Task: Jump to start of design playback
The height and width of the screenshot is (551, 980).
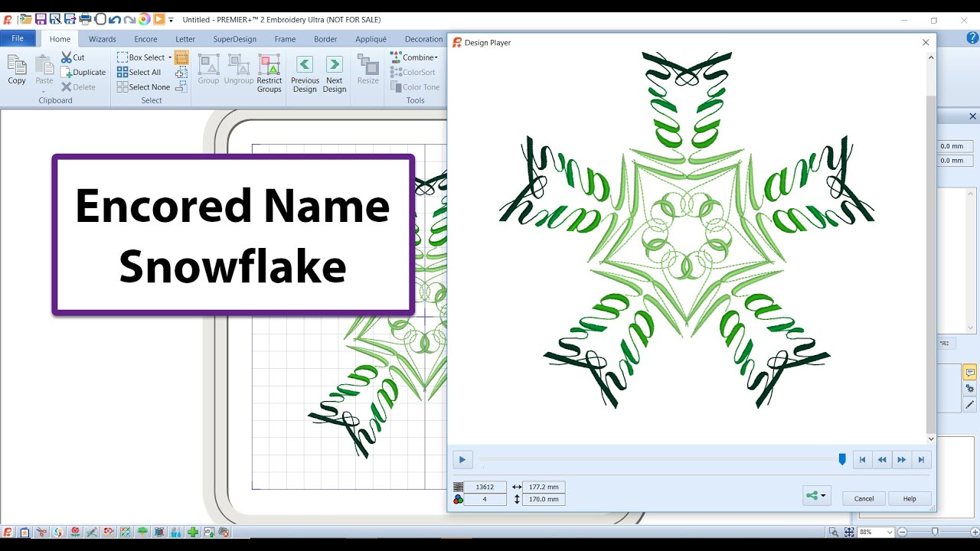Action: (862, 460)
